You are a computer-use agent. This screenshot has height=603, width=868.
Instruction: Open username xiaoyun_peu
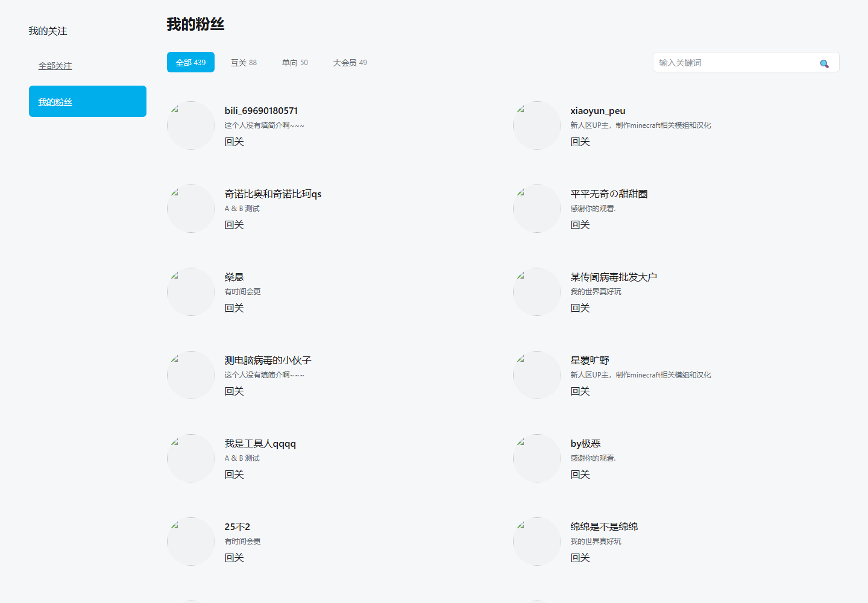pyautogui.click(x=598, y=111)
